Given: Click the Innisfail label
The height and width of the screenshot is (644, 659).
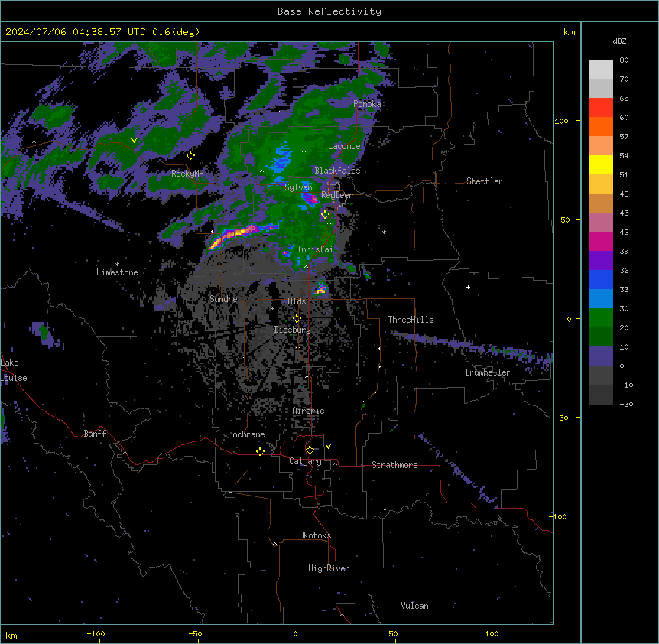Looking at the screenshot, I should (x=317, y=249).
